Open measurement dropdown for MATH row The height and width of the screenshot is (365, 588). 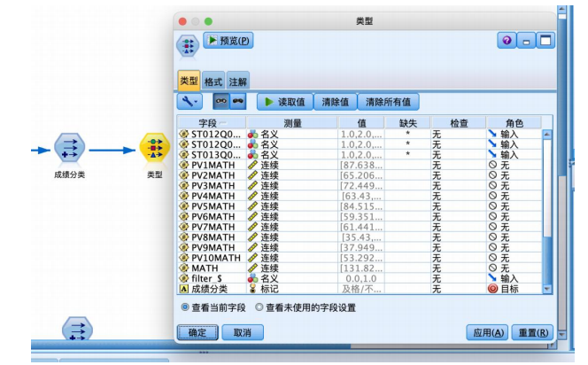[x=292, y=268]
